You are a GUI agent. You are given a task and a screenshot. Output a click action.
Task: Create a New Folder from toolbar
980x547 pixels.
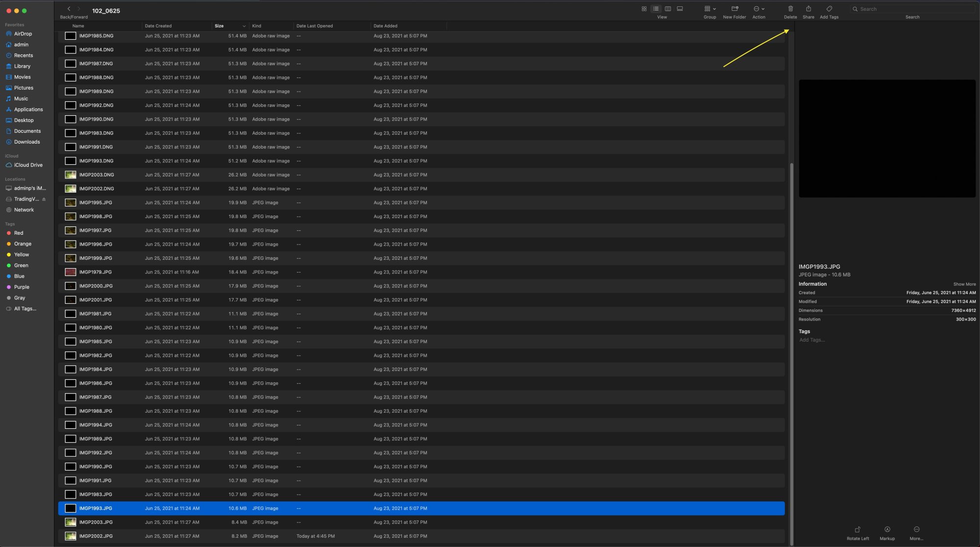pyautogui.click(x=734, y=9)
